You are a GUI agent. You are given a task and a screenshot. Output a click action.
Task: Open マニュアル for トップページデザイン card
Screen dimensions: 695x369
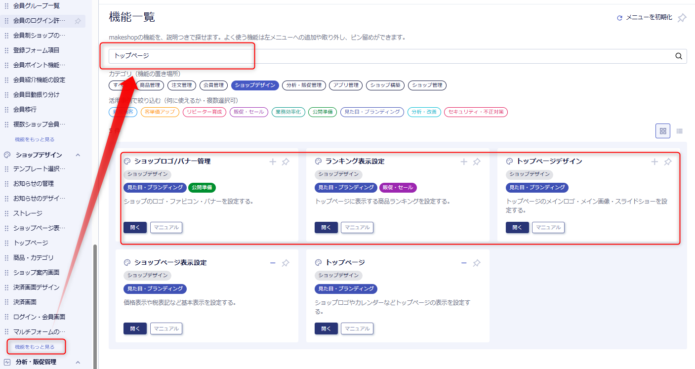(548, 228)
